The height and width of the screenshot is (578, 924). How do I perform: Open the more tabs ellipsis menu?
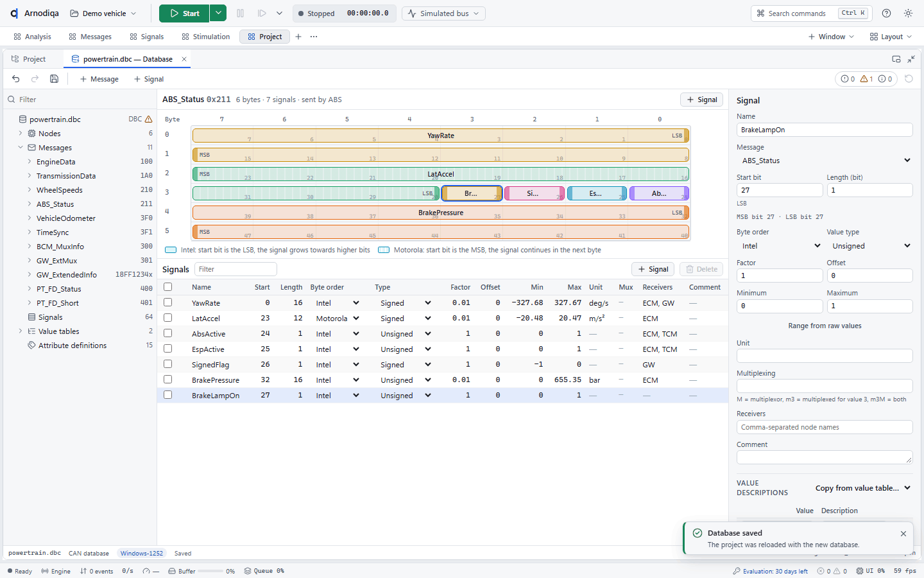coord(314,37)
